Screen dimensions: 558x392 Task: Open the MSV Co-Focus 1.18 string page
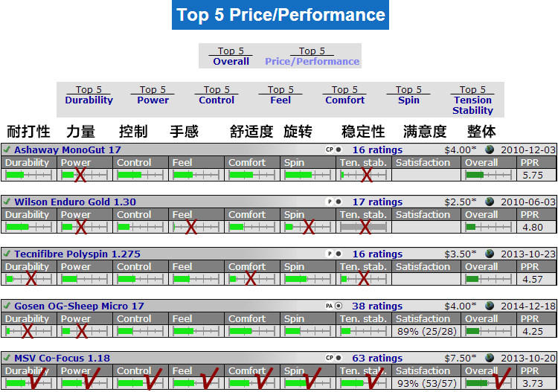coord(62,358)
